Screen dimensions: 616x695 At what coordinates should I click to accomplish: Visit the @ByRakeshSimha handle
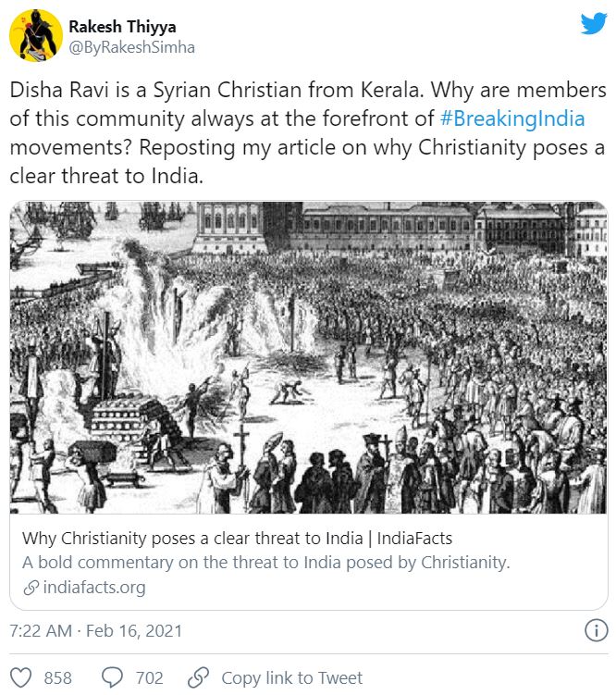click(x=131, y=47)
